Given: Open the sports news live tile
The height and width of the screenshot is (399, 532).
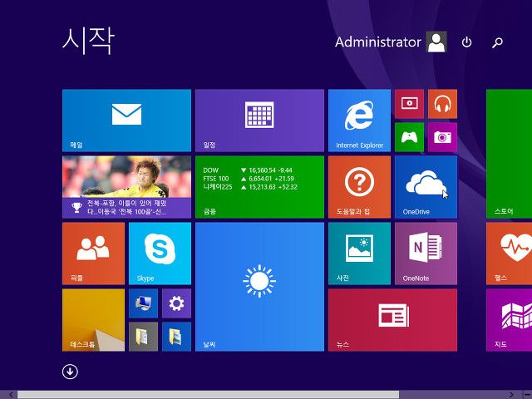Looking at the screenshot, I should [126, 187].
